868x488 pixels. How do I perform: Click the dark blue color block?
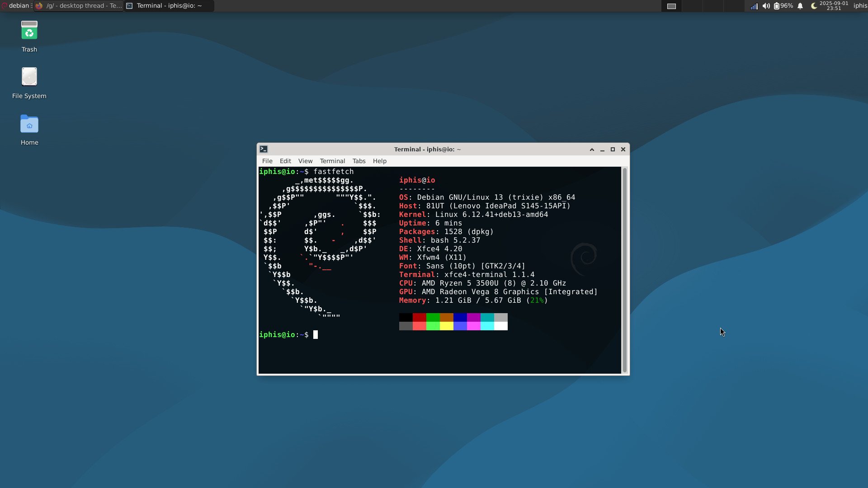pos(460,317)
